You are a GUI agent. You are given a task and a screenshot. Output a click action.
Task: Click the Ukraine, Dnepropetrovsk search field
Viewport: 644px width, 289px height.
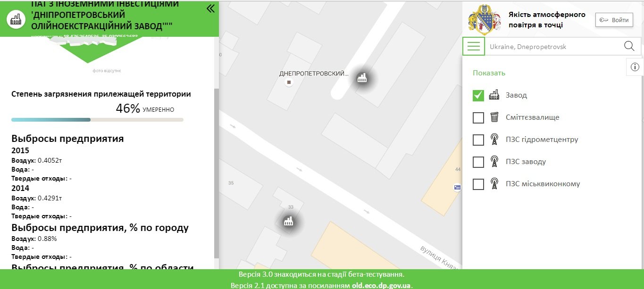pyautogui.click(x=552, y=47)
